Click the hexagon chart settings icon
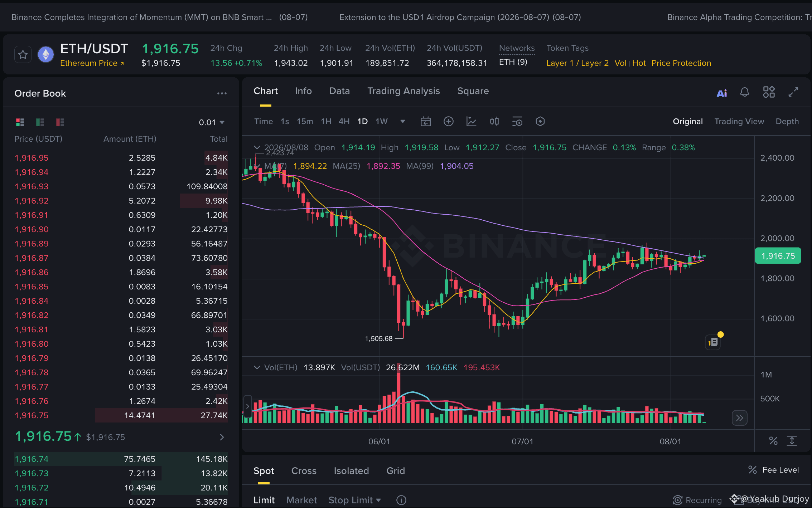The image size is (812, 508). tap(540, 121)
